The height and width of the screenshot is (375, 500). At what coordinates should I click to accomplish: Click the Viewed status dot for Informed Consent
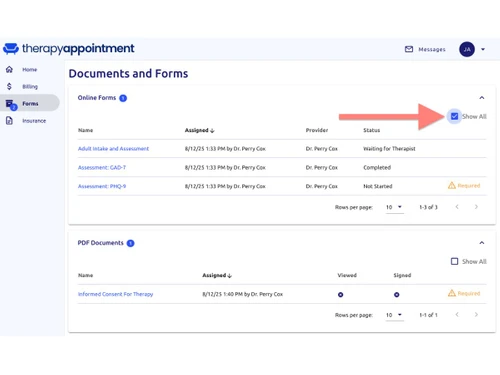[x=340, y=295]
